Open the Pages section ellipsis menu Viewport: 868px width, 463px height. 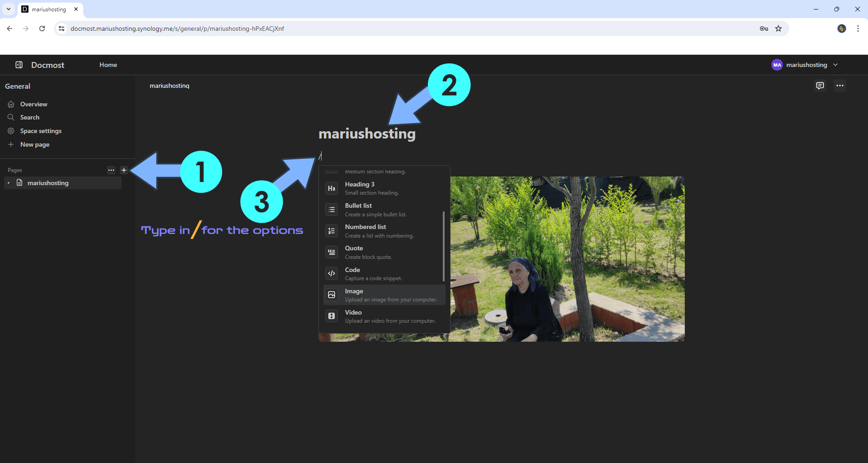point(111,170)
